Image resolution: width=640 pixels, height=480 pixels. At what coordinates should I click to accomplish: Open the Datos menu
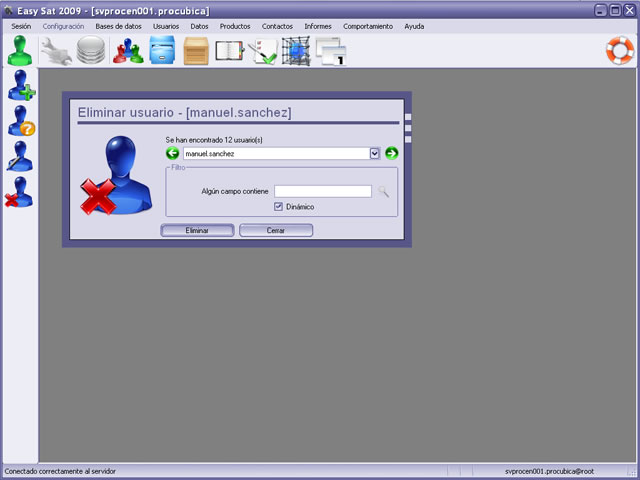199,26
